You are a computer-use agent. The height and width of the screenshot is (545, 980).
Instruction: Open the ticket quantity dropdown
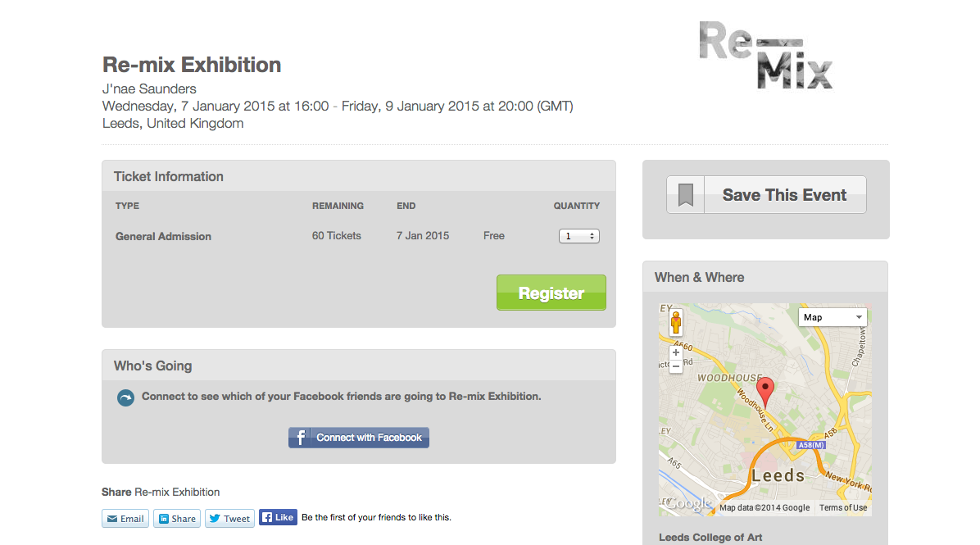coord(578,236)
